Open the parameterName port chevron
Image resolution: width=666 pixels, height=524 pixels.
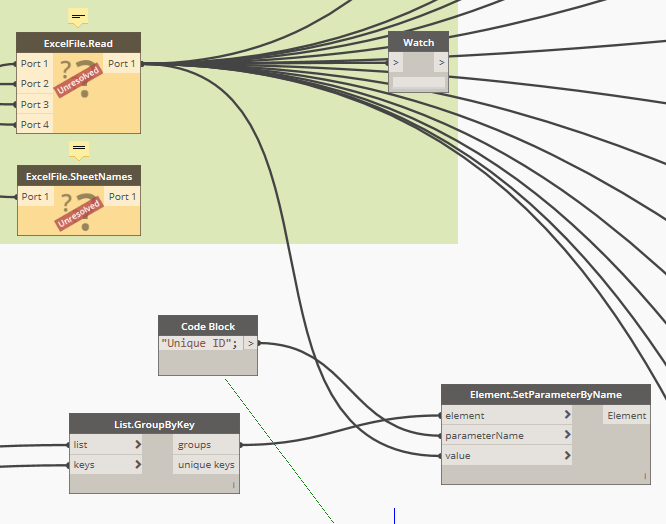pos(567,434)
